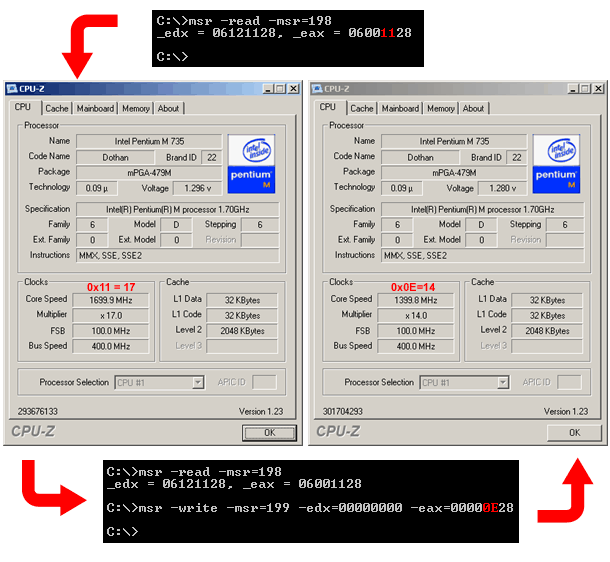Close the right CPU-Z window

pyautogui.click(x=598, y=89)
